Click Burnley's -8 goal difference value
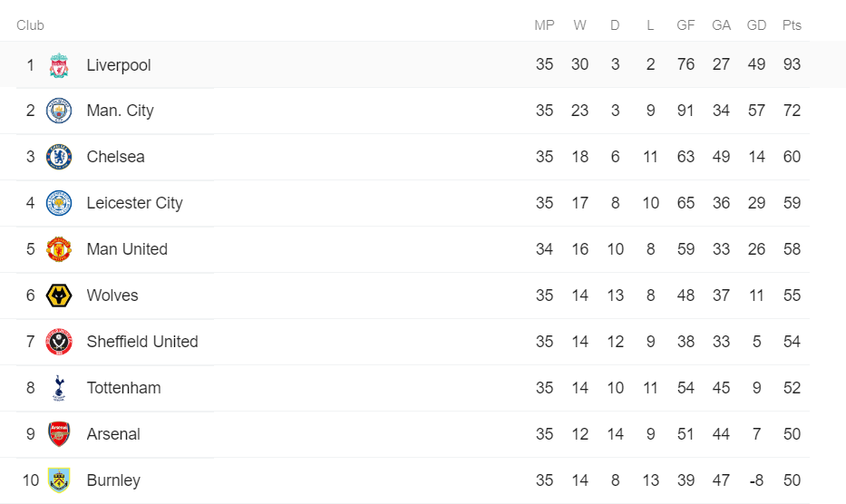The image size is (846, 504). coord(756,480)
